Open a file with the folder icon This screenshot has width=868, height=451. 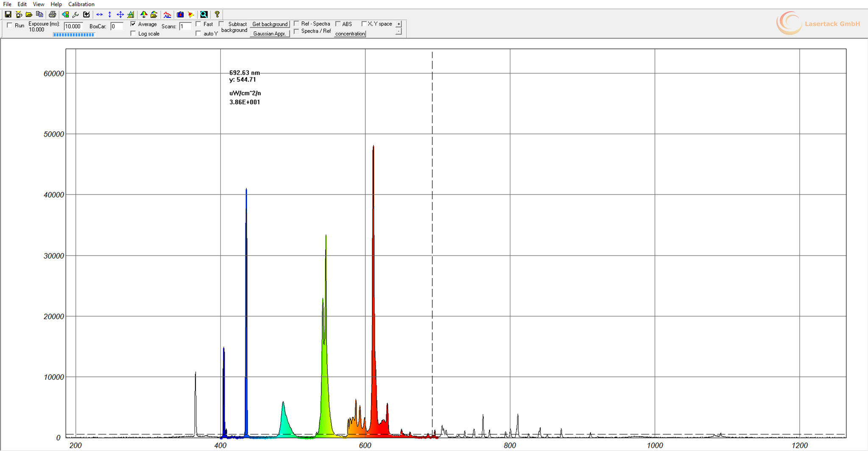pos(29,14)
